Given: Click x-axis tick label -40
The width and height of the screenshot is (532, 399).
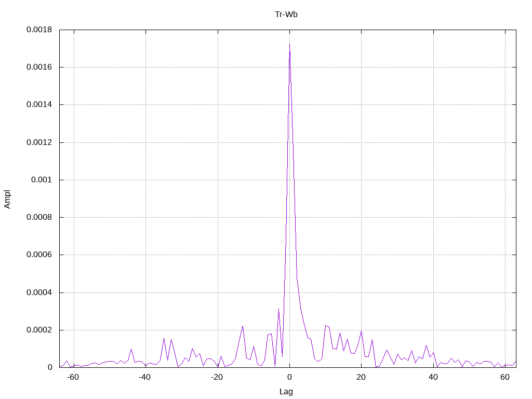Looking at the screenshot, I should point(144,377).
